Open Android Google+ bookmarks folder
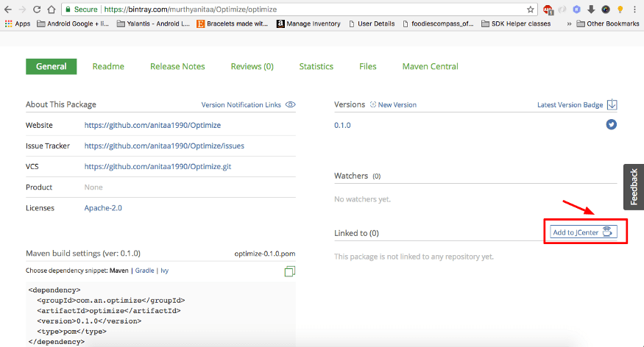This screenshot has width=644, height=347. click(73, 24)
